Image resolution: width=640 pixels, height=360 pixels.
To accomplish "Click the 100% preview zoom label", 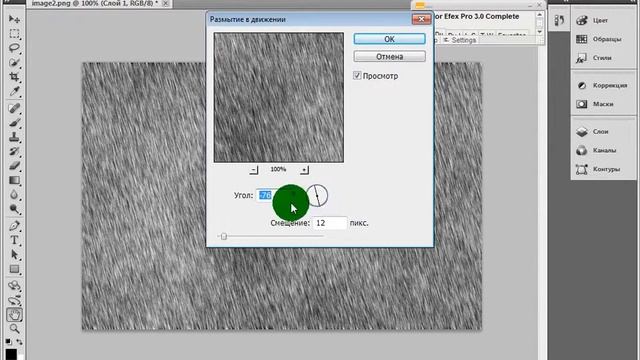I will tap(278, 169).
